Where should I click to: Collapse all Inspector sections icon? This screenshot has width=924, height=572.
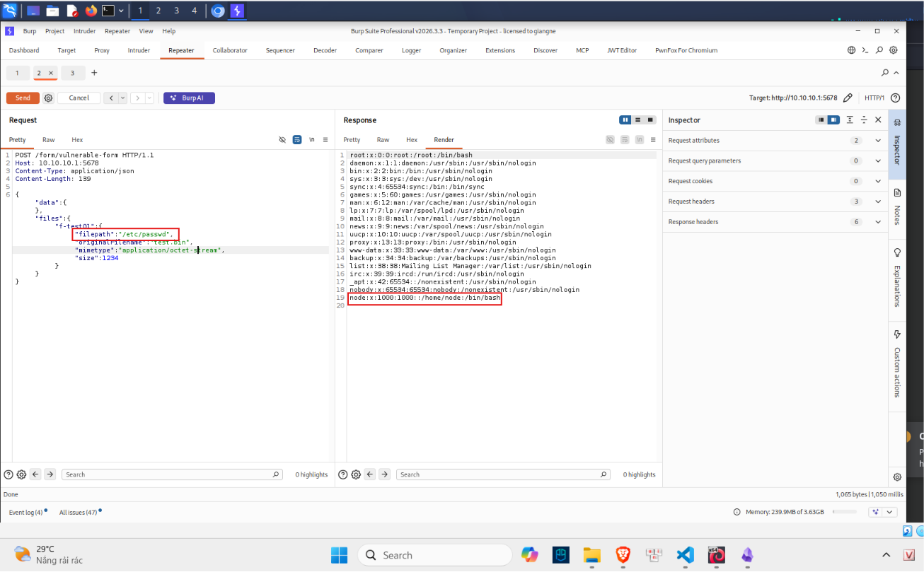(864, 120)
